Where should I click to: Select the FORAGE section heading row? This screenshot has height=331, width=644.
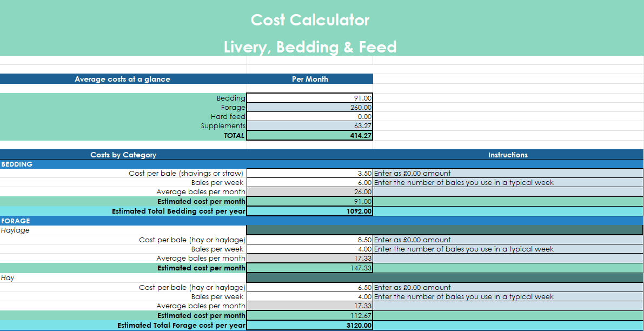coord(322,221)
